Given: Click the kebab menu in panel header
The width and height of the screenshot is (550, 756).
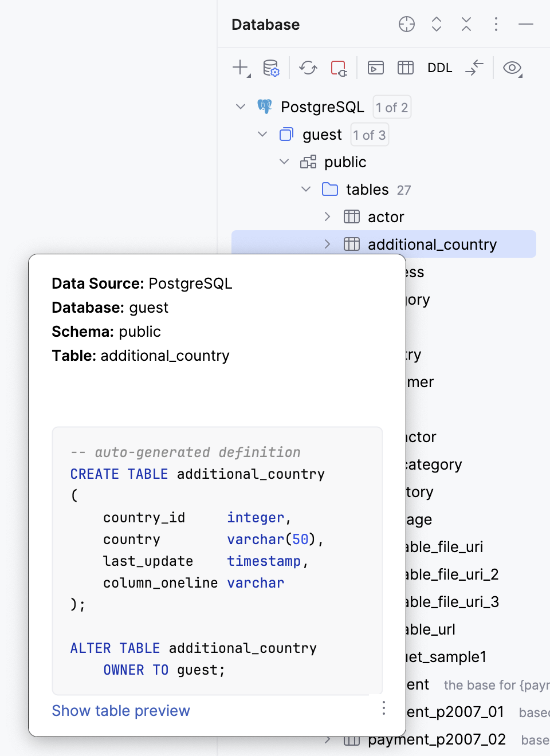Looking at the screenshot, I should tap(496, 25).
